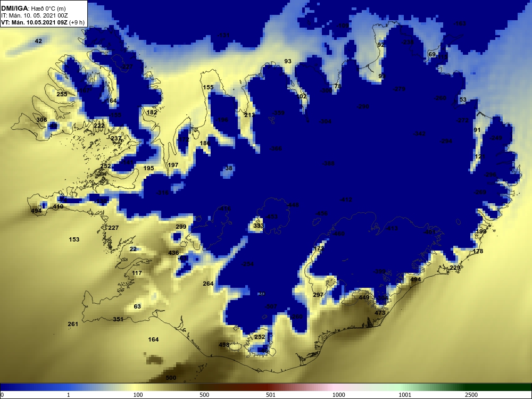Click the map value '255'
Screen dimensions: 532x399
(x=62, y=94)
